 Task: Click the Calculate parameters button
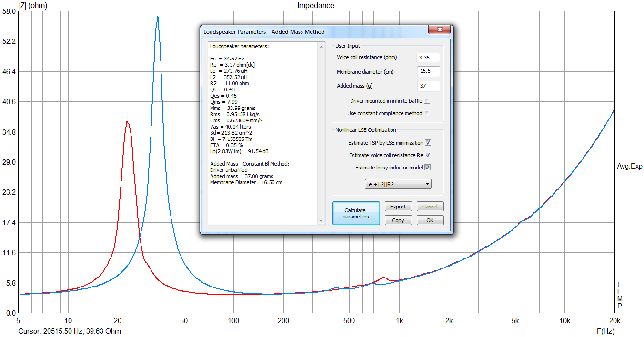[x=356, y=213]
